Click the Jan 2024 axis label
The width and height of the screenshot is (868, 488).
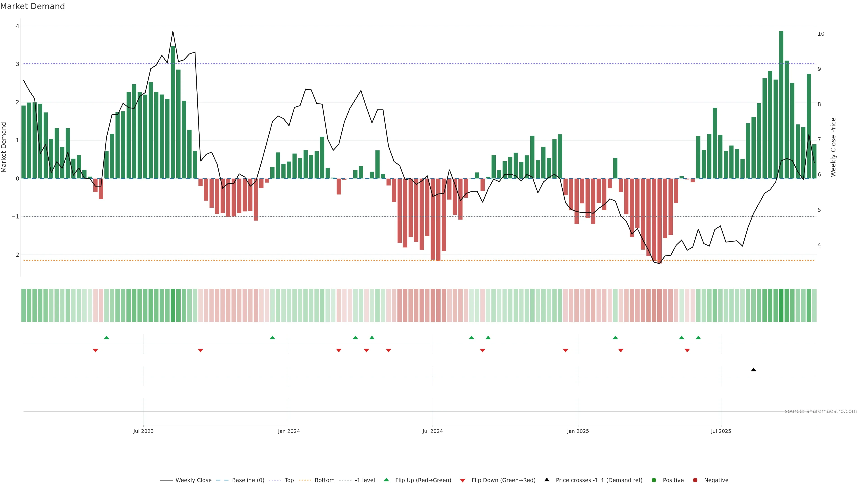click(289, 431)
